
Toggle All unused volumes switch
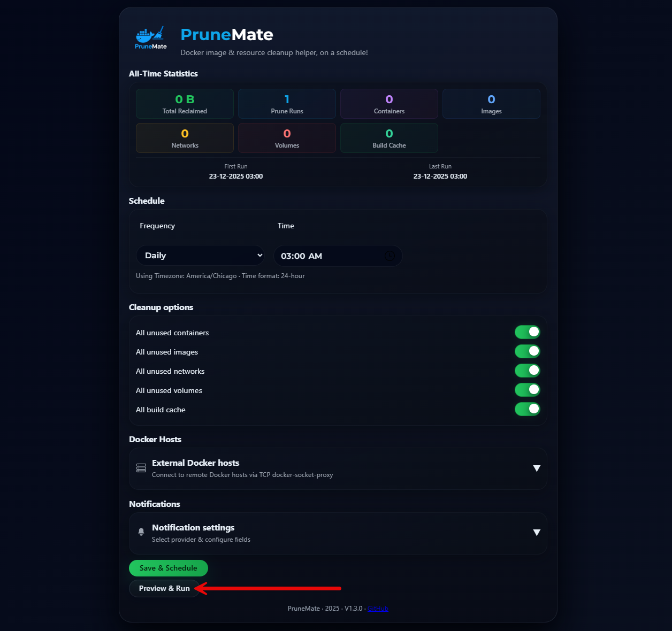[528, 390]
